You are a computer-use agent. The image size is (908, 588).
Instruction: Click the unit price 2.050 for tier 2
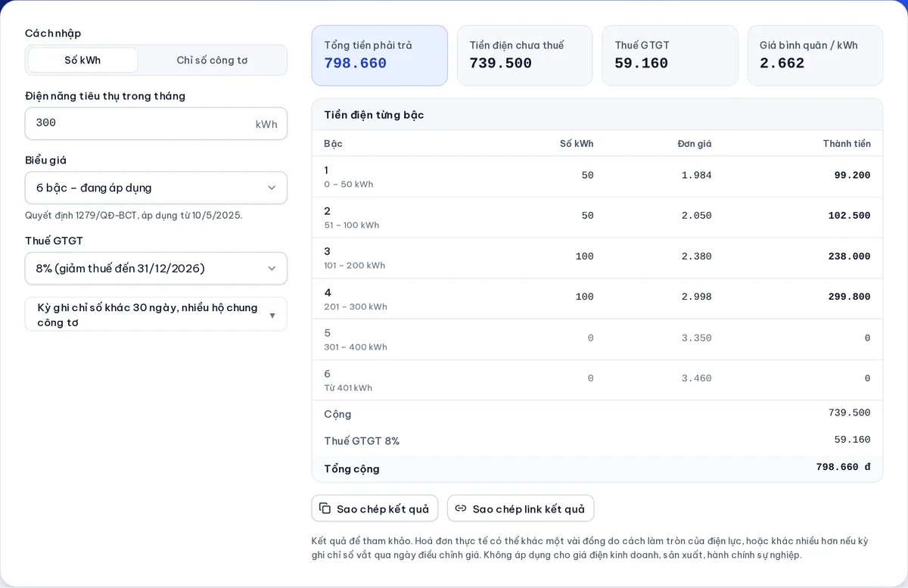[x=696, y=216]
